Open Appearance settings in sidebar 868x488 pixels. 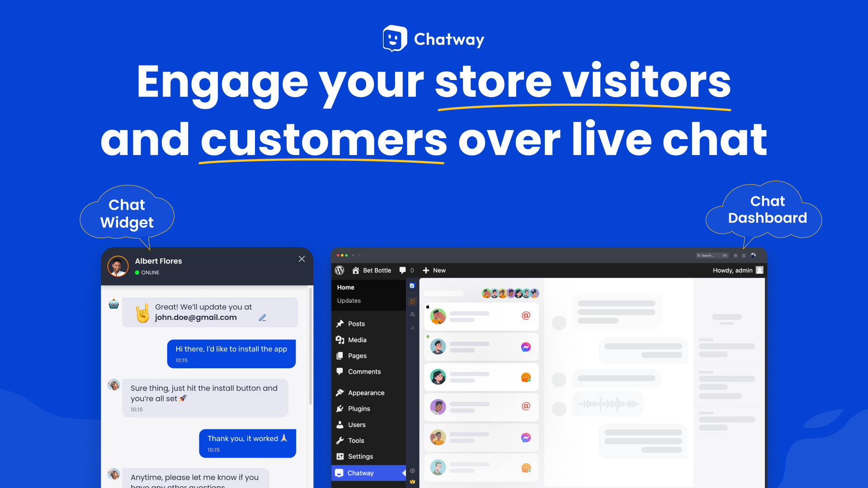367,392
